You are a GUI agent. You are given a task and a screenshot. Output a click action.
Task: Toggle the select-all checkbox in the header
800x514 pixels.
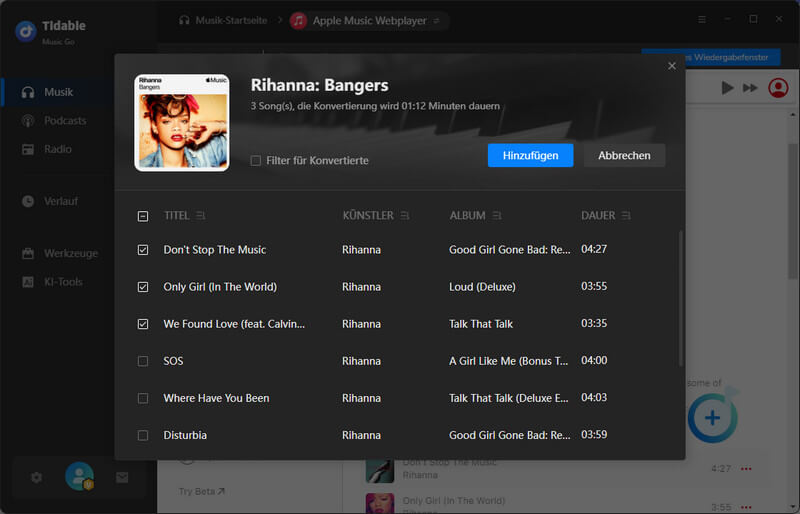point(143,216)
